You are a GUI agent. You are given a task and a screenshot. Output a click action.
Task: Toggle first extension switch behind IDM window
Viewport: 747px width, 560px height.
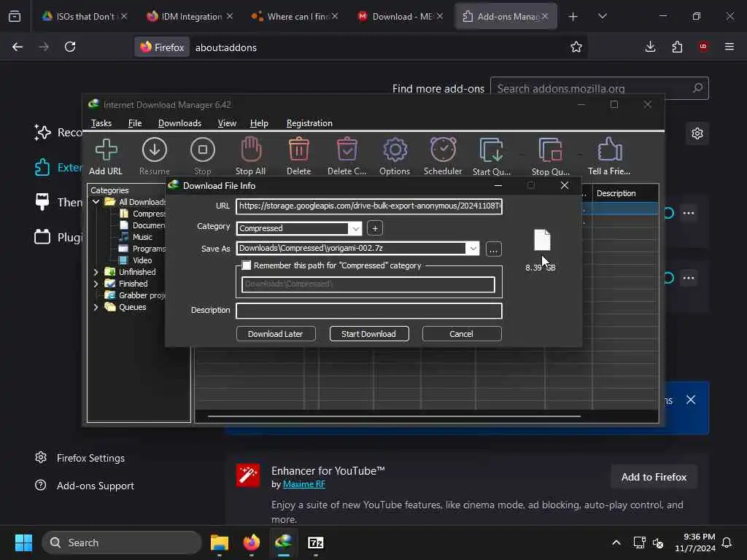click(x=670, y=213)
